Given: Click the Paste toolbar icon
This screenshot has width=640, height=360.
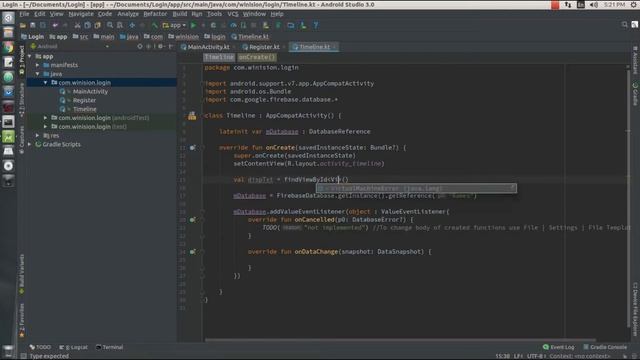Looking at the screenshot, I should (x=98, y=25).
